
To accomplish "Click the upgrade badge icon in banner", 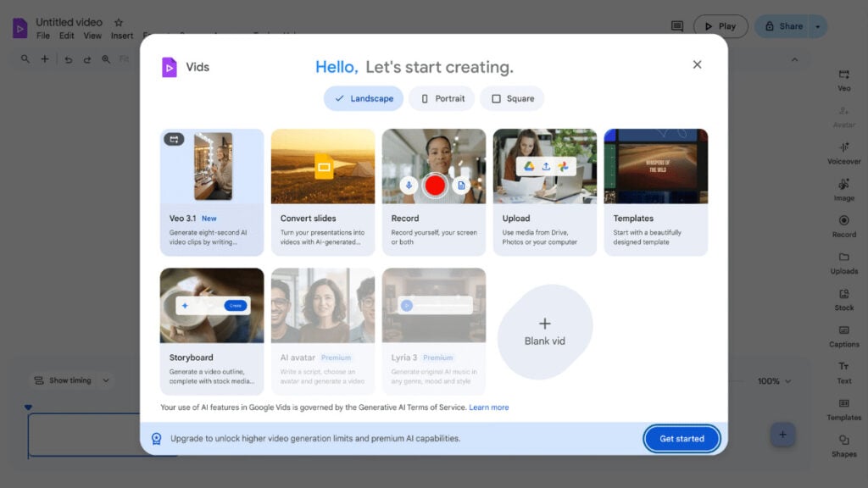I will [x=157, y=439].
